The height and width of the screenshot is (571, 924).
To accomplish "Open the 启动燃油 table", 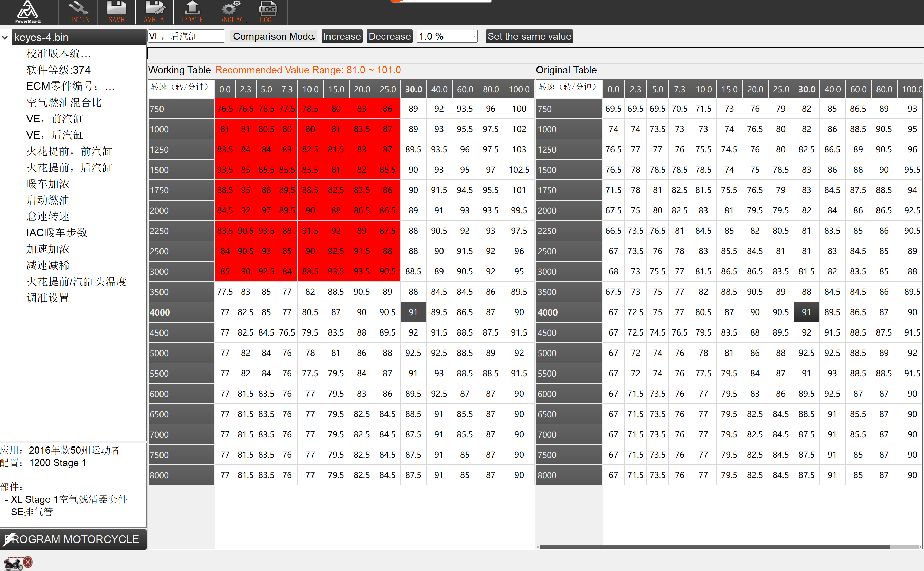I will (x=48, y=200).
